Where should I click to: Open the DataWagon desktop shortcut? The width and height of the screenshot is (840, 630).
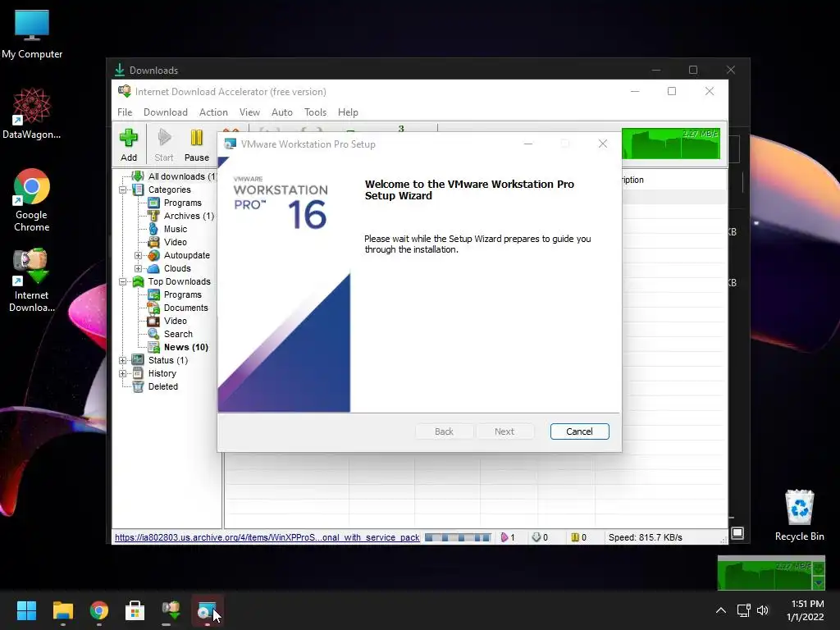(32, 113)
